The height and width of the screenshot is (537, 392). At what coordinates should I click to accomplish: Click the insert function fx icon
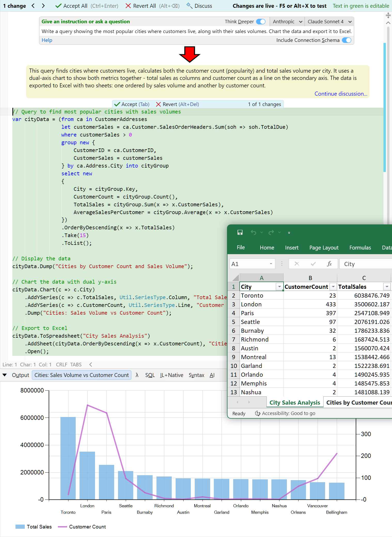(x=329, y=264)
